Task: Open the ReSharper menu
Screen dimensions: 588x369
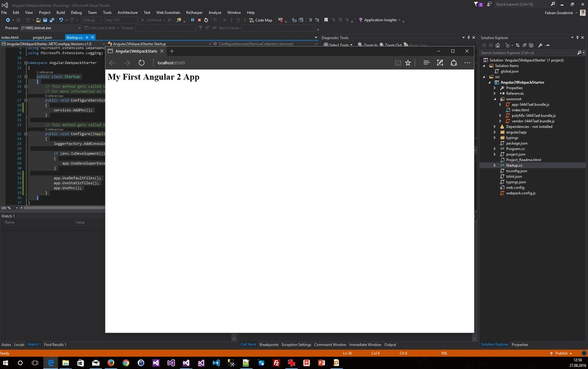Action: coord(194,12)
